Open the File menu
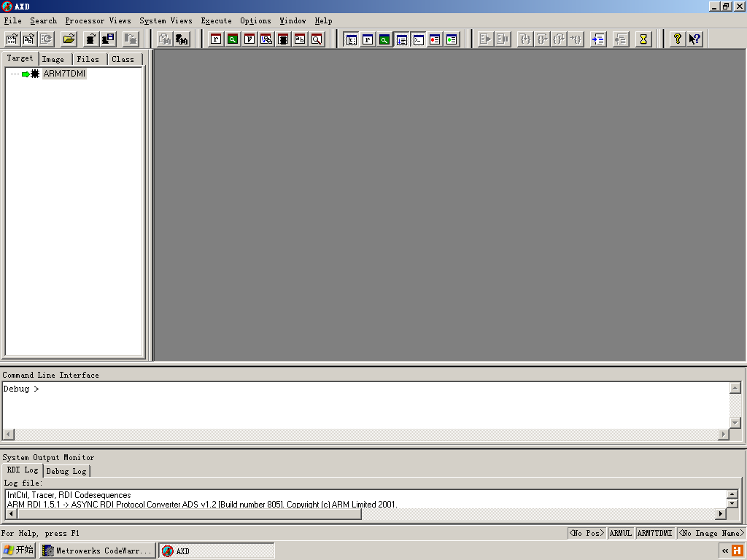747x560 pixels. coord(13,20)
